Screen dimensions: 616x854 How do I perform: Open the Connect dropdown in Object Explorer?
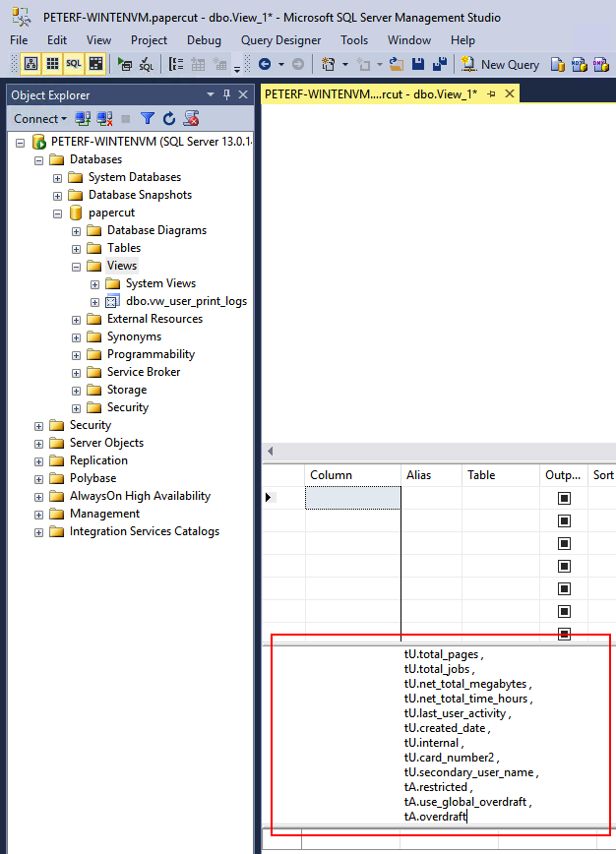click(39, 118)
